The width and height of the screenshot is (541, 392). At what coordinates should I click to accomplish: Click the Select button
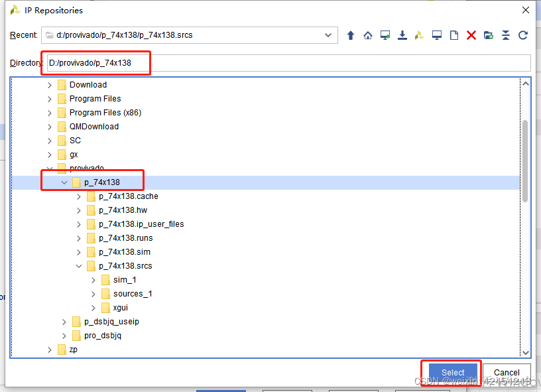453,373
